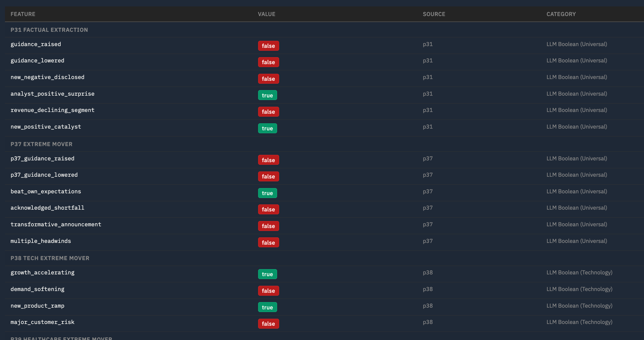The width and height of the screenshot is (644, 340).
Task: Click the VALUE column header
Action: coord(266,14)
